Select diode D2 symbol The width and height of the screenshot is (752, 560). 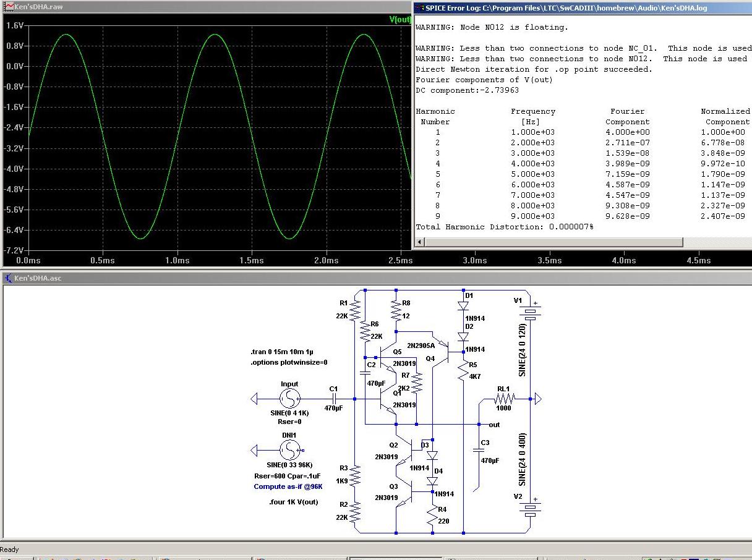click(463, 336)
